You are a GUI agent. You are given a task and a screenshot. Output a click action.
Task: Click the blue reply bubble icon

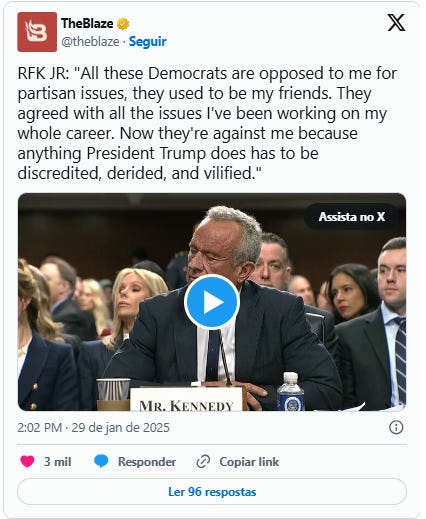[101, 461]
